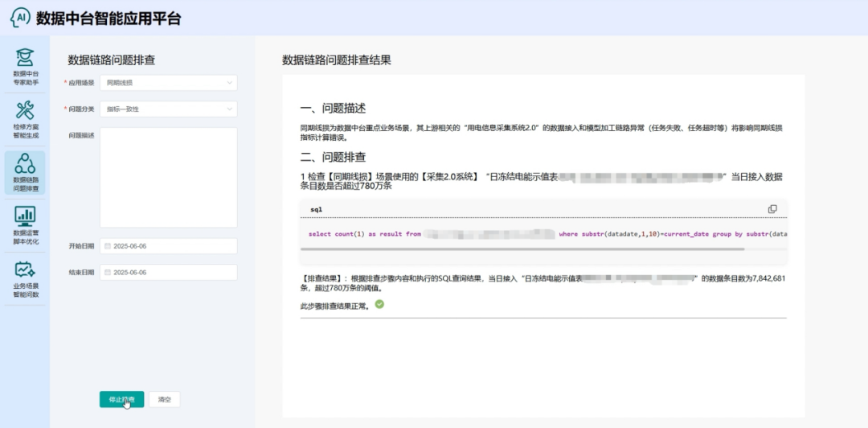This screenshot has width=868, height=428.
Task: Click the AI head logo icon
Action: pyautogui.click(x=20, y=17)
